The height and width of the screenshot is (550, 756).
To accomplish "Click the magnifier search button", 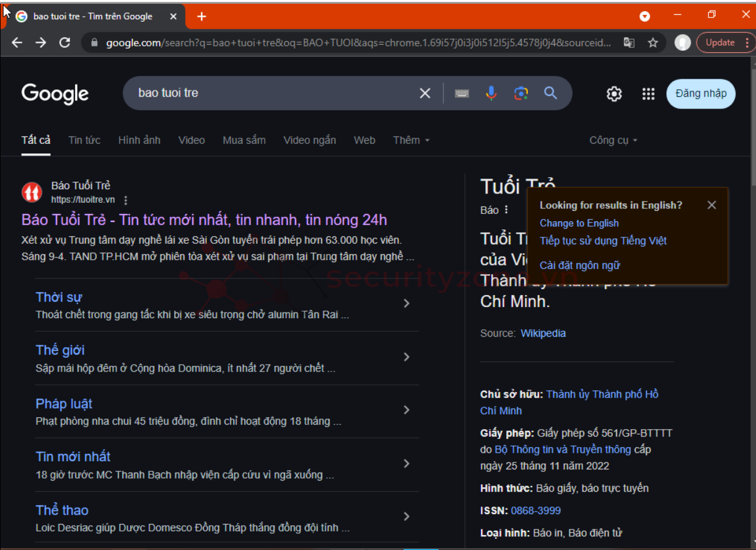I will click(x=550, y=93).
